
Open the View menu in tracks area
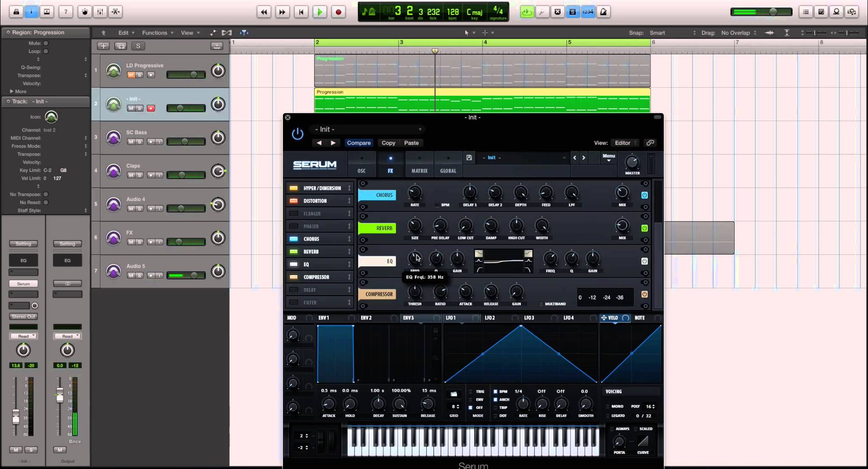pos(190,33)
